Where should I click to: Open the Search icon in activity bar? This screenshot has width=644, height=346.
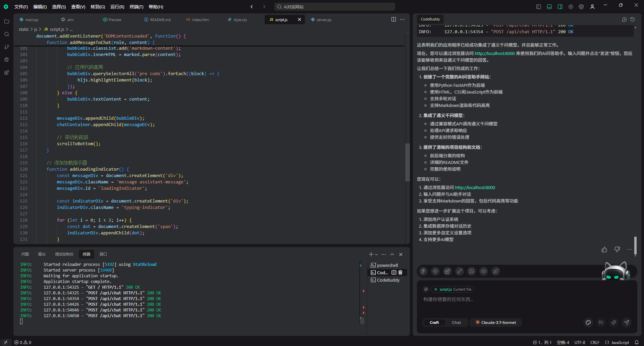point(6,34)
